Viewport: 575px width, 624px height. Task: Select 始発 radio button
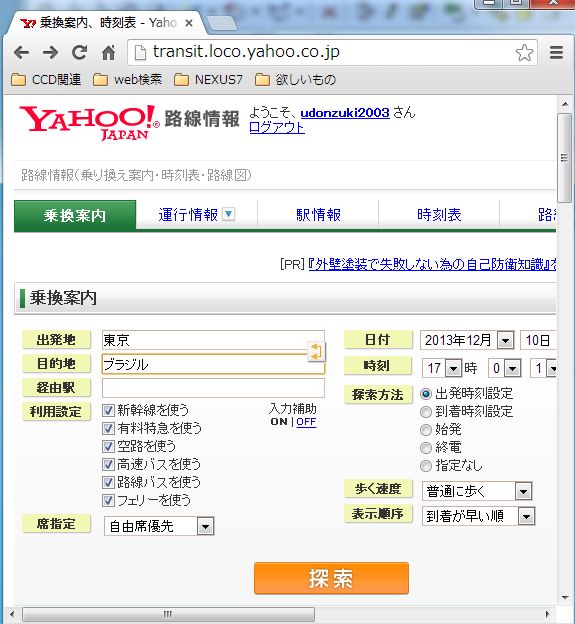point(426,430)
